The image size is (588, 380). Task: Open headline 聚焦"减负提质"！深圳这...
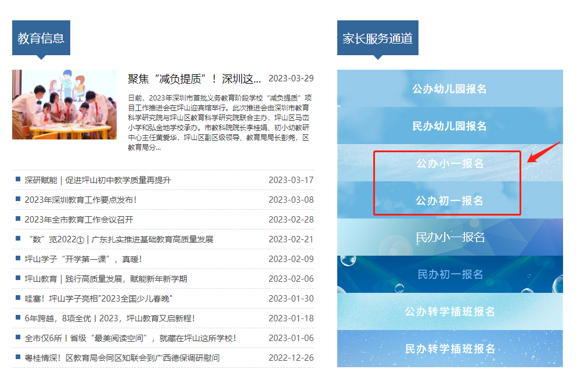194,79
